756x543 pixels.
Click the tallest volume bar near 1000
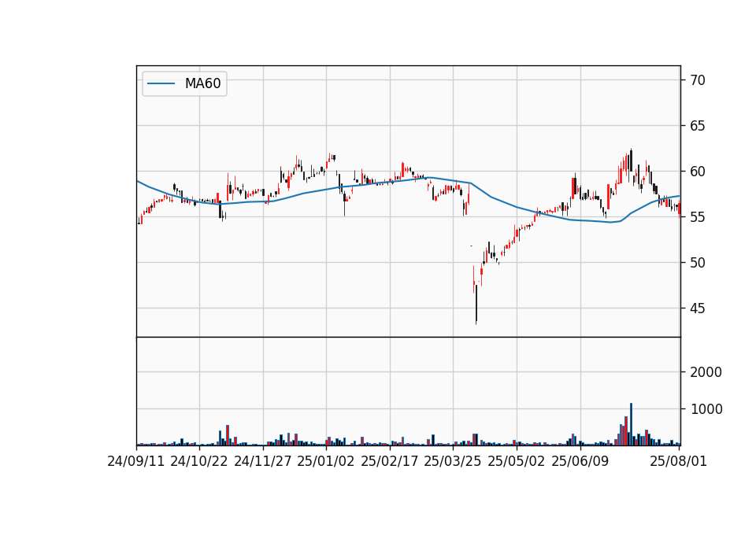click(631, 424)
